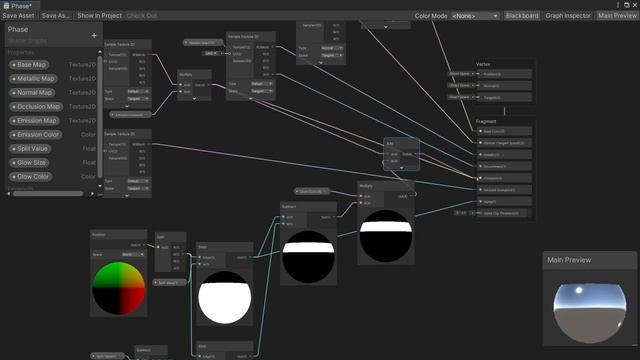This screenshot has width=640, height=360.
Task: Click Save As... in the toolbar
Action: pos(56,16)
